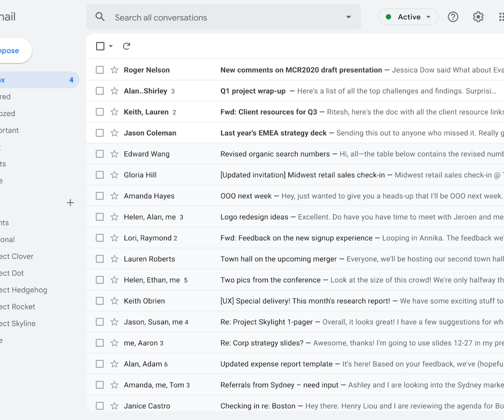This screenshot has width=504, height=420.
Task: Open the select-all dropdown arrow
Action: pos(111,46)
